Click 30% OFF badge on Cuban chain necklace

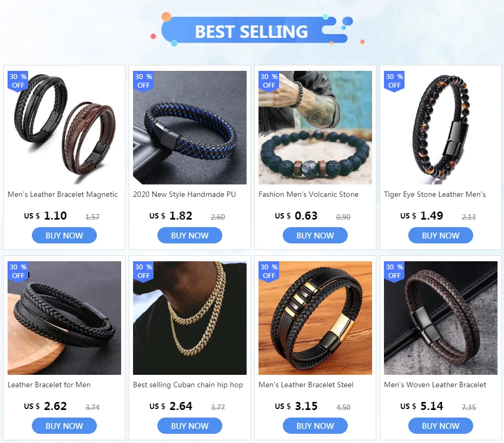click(x=143, y=272)
